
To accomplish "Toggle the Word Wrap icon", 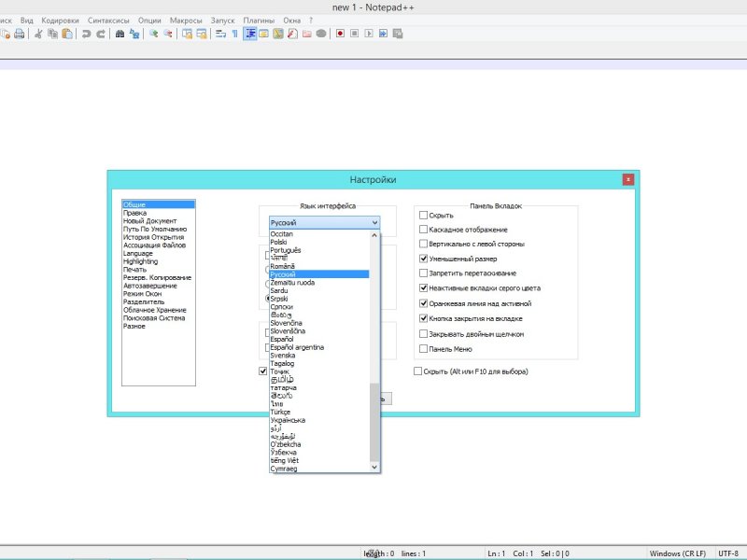I will tap(220, 34).
